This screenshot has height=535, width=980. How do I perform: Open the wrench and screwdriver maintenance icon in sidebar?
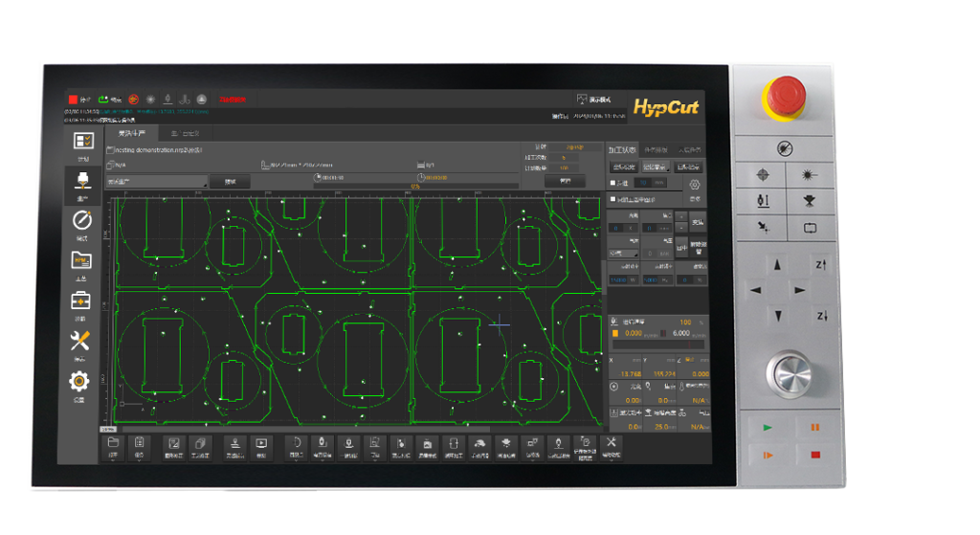click(80, 341)
